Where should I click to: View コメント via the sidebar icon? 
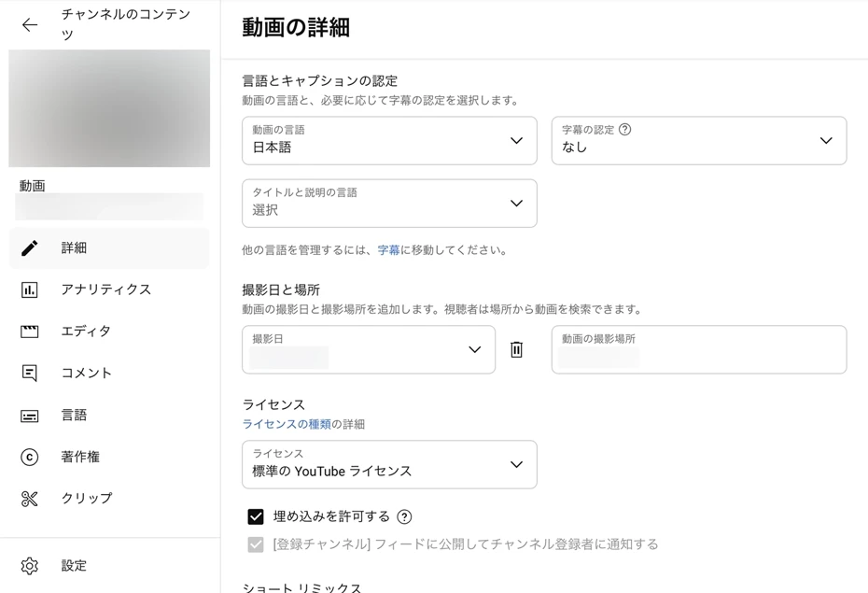pos(32,373)
